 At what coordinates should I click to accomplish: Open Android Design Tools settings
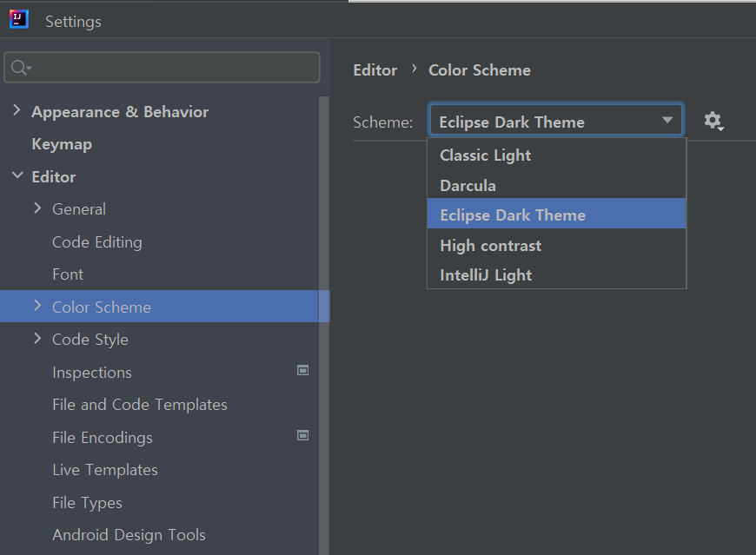click(129, 535)
